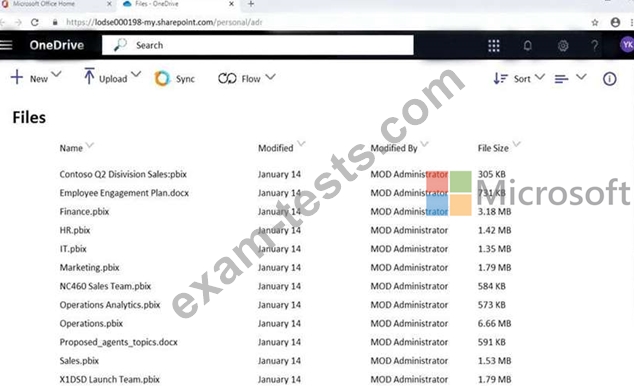
Task: Click in the OneDrive Search field
Action: [258, 45]
